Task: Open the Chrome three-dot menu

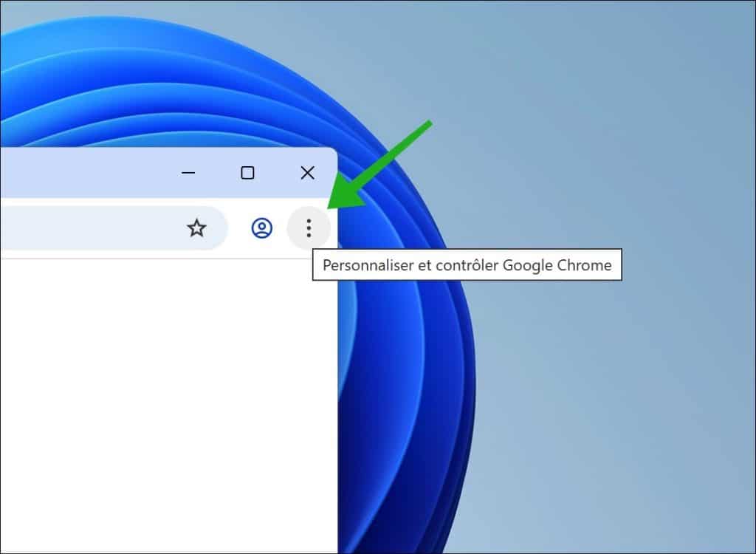Action: pyautogui.click(x=309, y=228)
